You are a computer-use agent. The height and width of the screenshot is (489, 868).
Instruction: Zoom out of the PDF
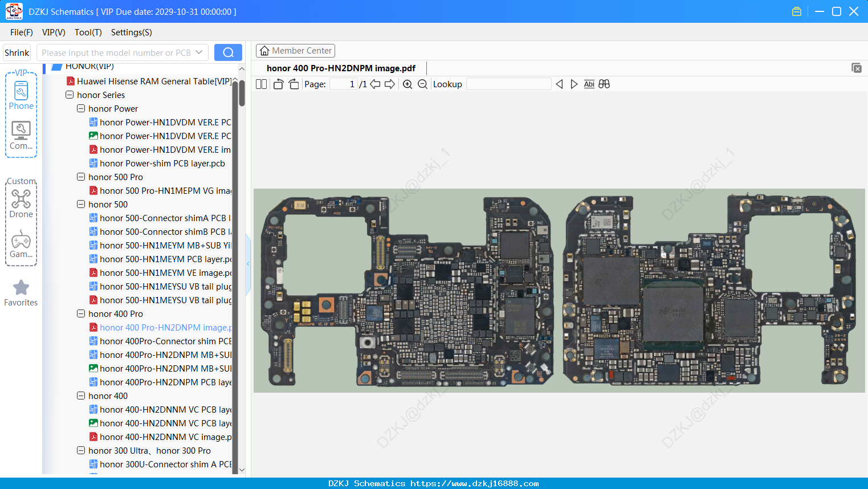tap(422, 84)
